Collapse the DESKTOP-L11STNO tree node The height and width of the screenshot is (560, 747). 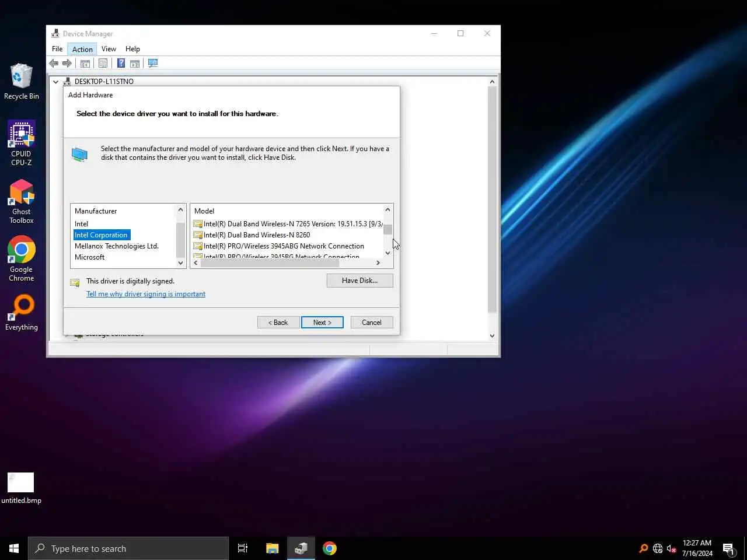pyautogui.click(x=55, y=82)
